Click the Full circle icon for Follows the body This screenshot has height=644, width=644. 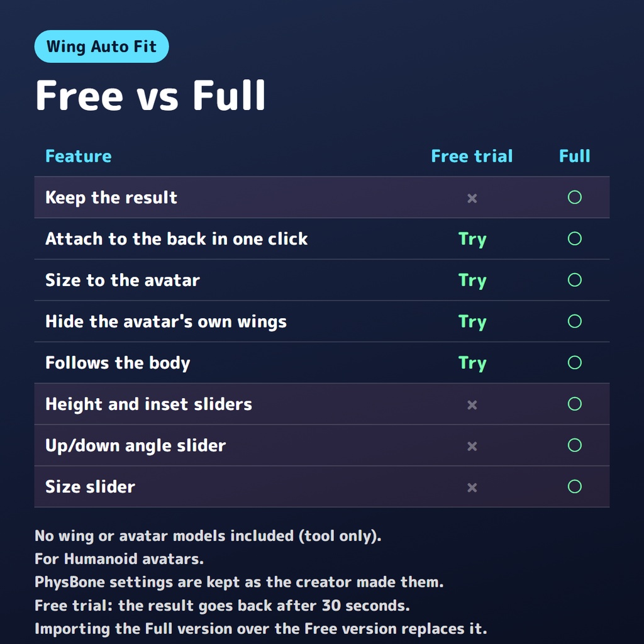[574, 363]
